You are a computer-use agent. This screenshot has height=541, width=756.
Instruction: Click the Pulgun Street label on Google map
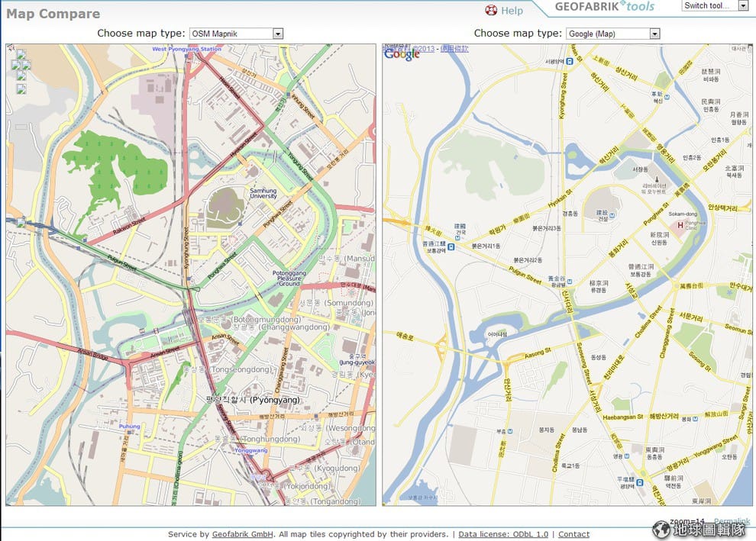(x=525, y=275)
